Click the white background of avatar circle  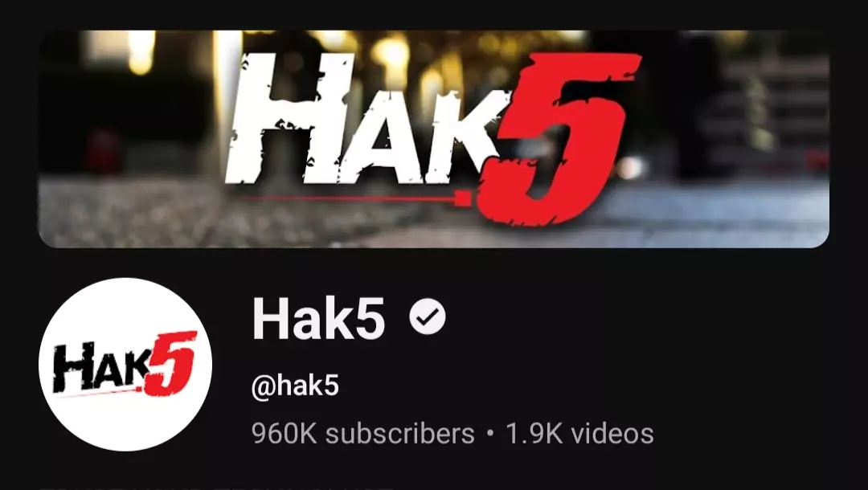pyautogui.click(x=125, y=310)
